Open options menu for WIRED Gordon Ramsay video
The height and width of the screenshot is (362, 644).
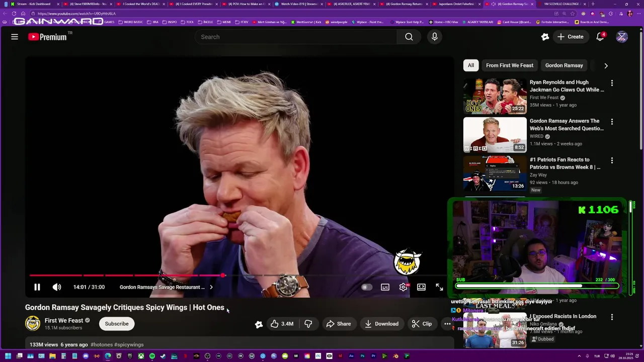[x=612, y=122]
